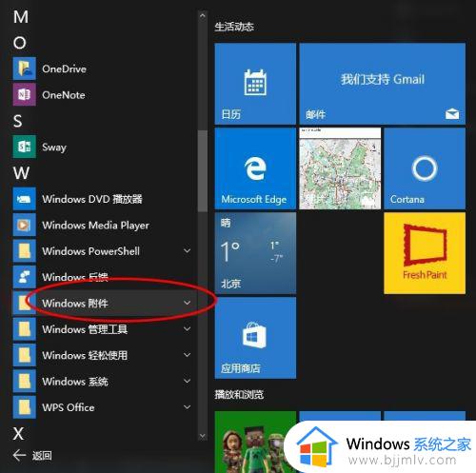Open the Cortana tile
Viewport: 476px width, 473px height.
pos(425,168)
